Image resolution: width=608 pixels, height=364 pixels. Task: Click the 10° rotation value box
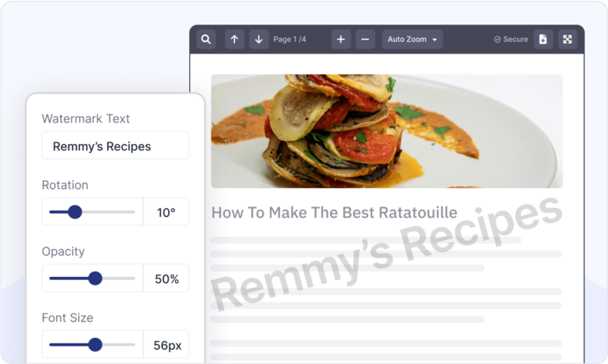point(166,211)
